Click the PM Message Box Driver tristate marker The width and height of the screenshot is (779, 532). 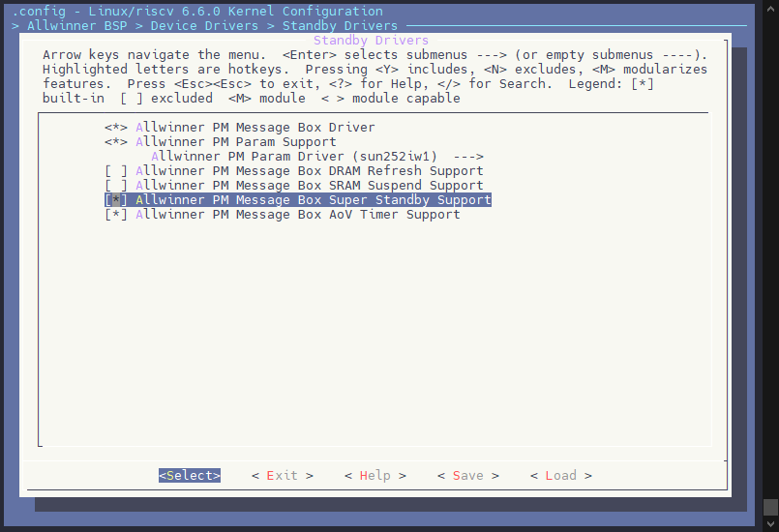point(116,128)
